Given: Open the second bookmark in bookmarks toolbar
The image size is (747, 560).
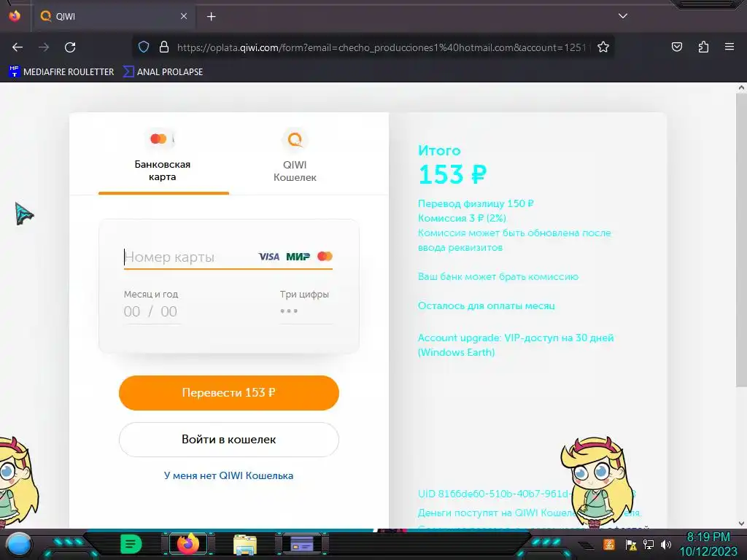Looking at the screenshot, I should tap(163, 72).
